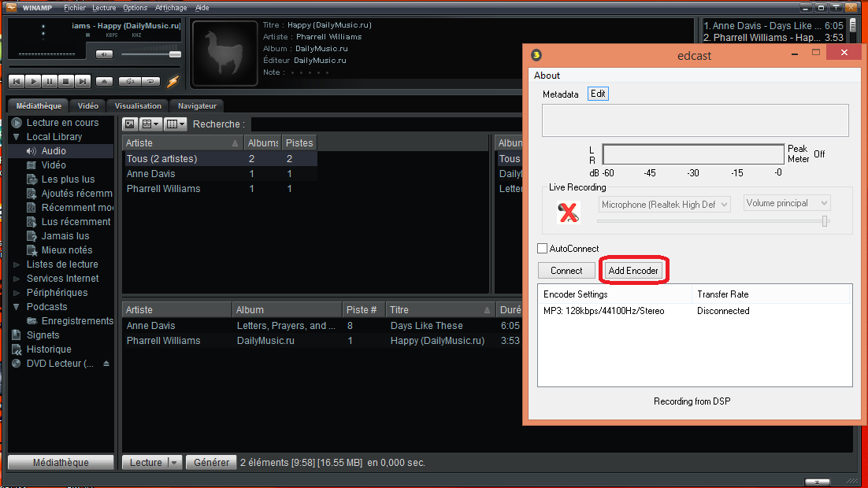Click the Lus récemment icon
This screenshot has width=868, height=488.
[32, 222]
